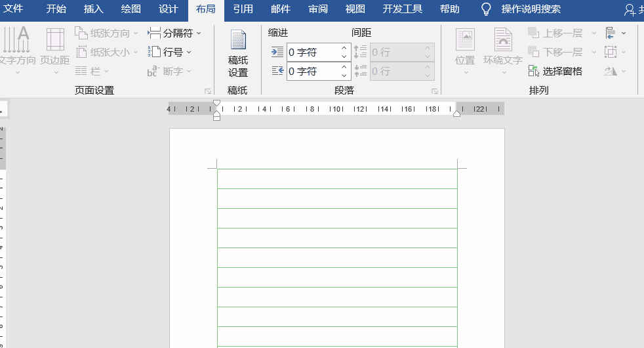Click the spacing before icon

coord(360,53)
